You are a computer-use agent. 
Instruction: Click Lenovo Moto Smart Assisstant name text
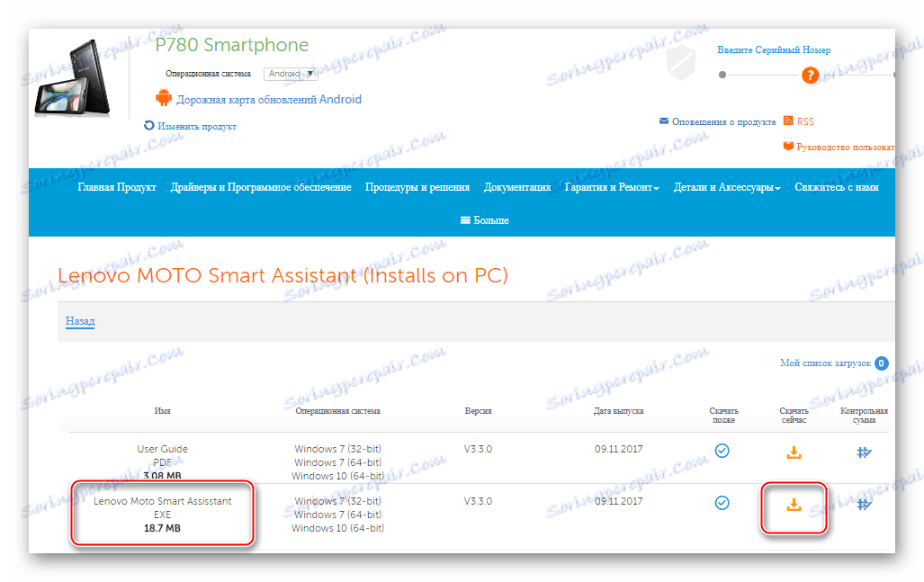pos(162,501)
